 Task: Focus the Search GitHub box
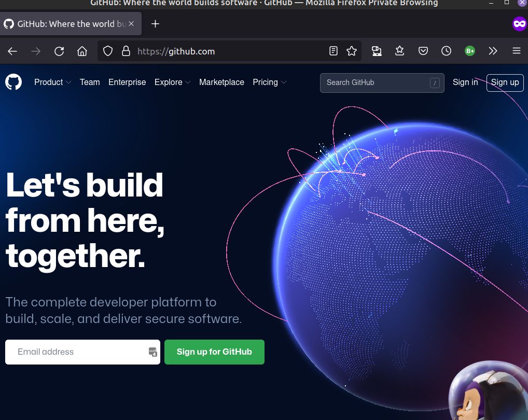click(x=382, y=83)
